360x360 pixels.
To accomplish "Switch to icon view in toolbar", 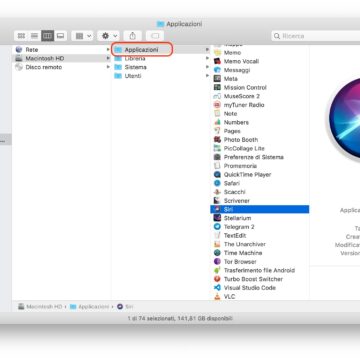I will (x=21, y=36).
